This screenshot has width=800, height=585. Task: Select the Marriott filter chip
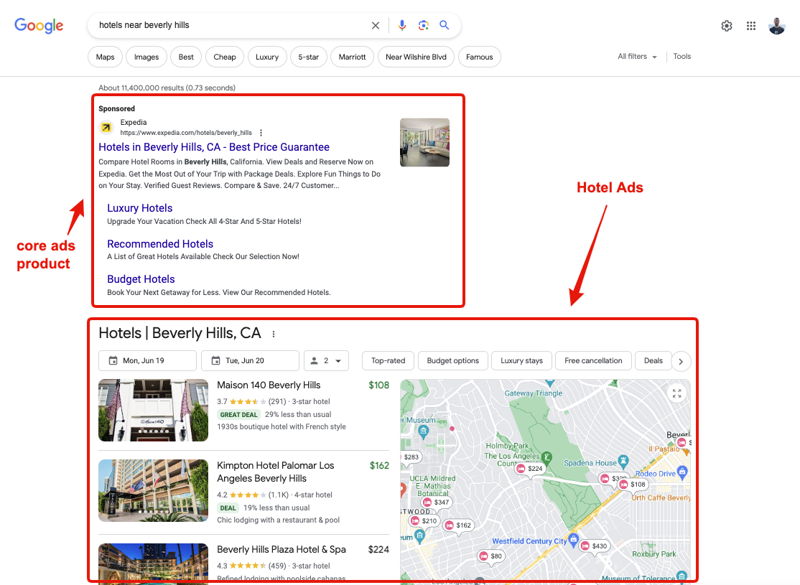(x=352, y=57)
